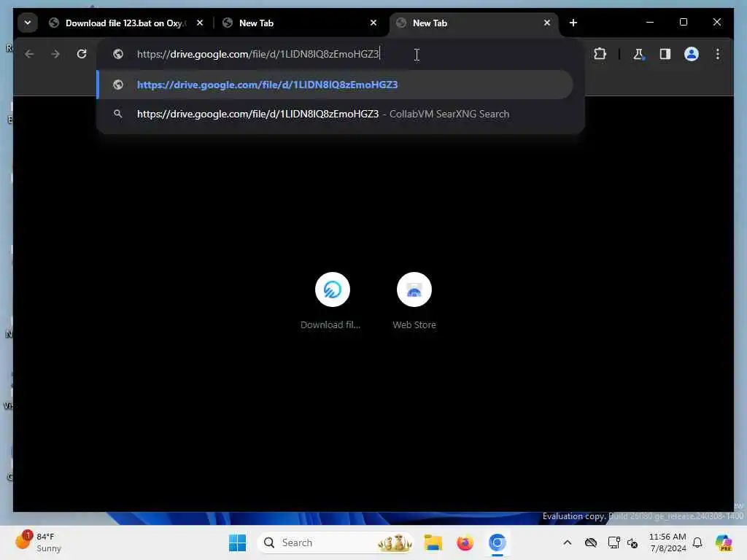Open the Download fil... shortcut tile
The width and height of the screenshot is (747, 560).
click(332, 300)
